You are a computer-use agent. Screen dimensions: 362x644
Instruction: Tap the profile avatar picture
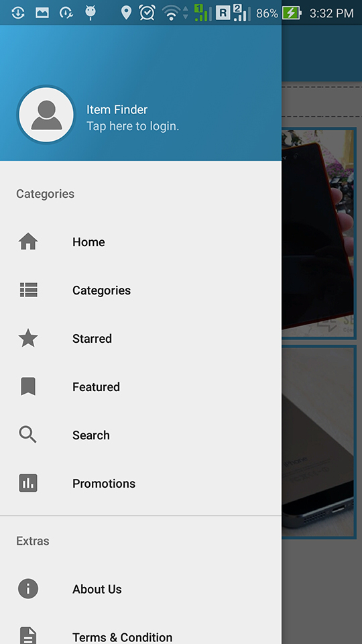46,115
